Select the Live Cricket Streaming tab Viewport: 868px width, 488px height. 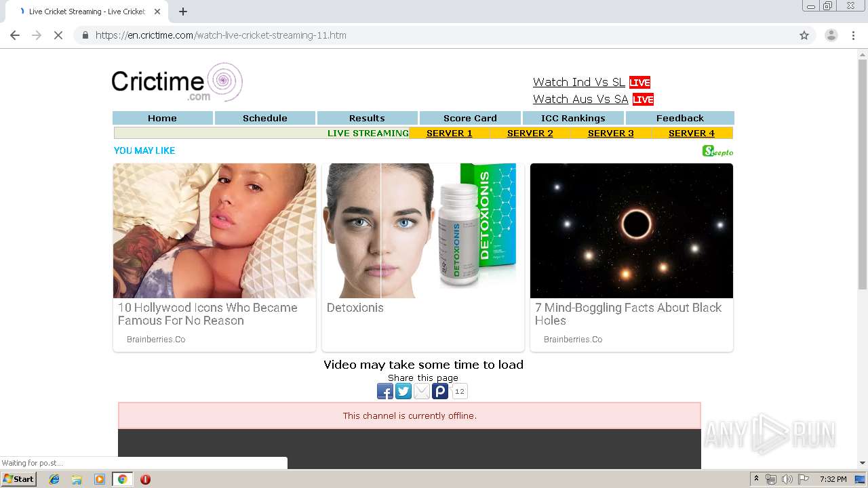[88, 12]
